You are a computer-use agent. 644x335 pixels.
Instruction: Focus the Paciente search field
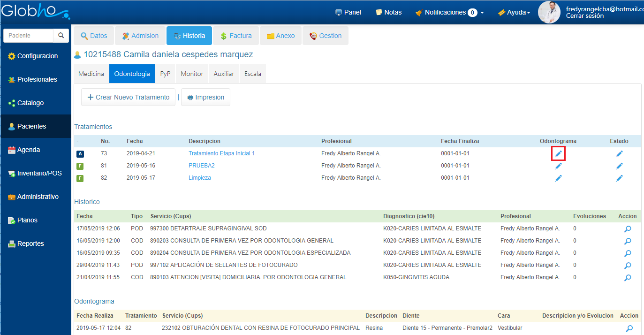29,36
